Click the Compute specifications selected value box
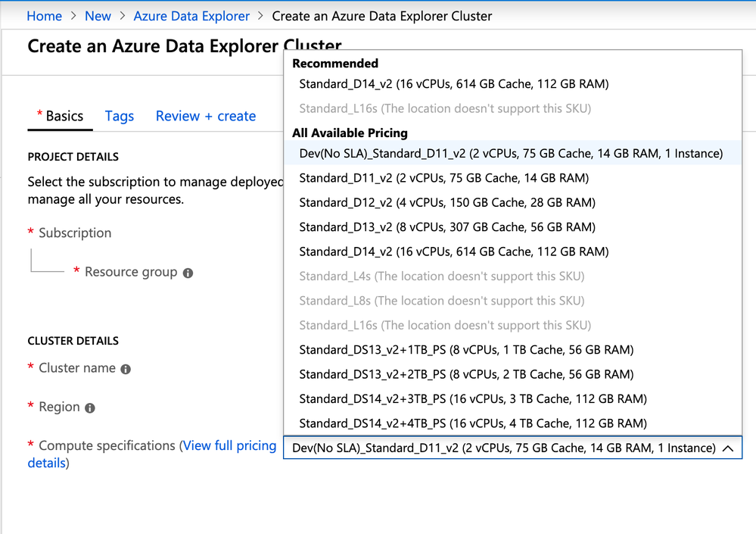 (512, 448)
